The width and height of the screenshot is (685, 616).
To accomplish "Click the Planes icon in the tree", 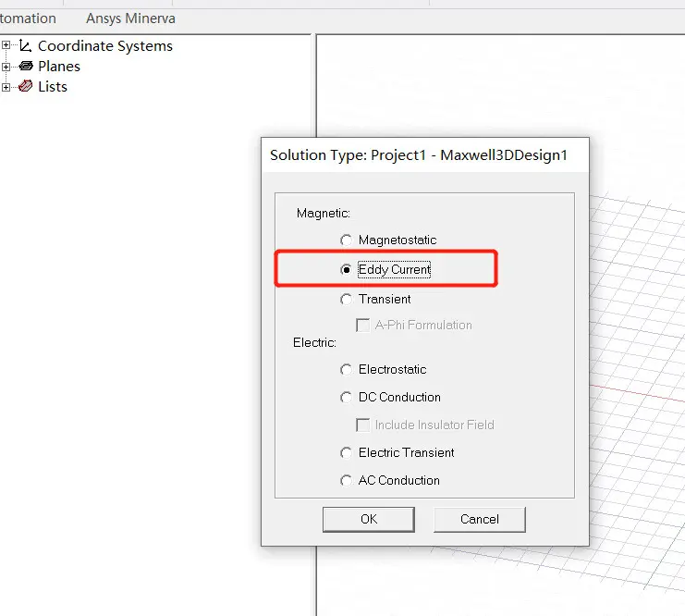I will coord(26,66).
